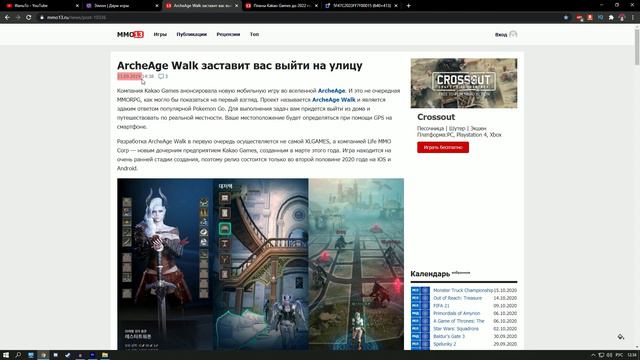Click the taskbar clock
640x360 pixels.
point(632,355)
